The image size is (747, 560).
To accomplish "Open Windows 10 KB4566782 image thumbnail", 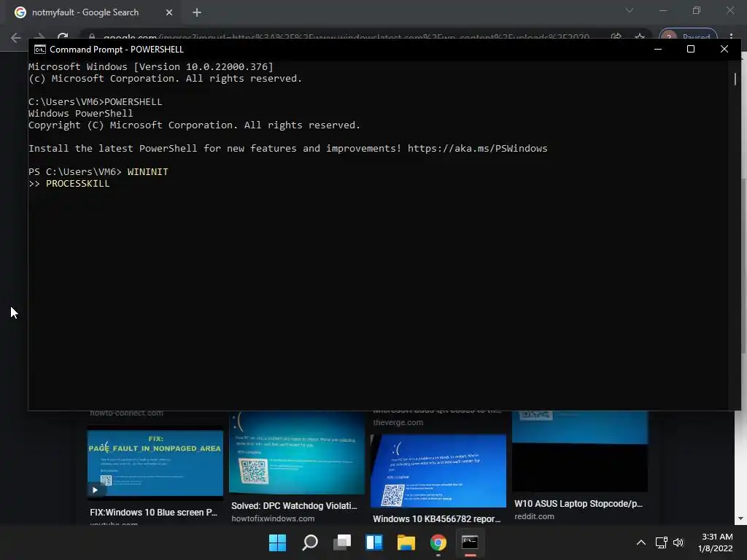I will tap(438, 471).
